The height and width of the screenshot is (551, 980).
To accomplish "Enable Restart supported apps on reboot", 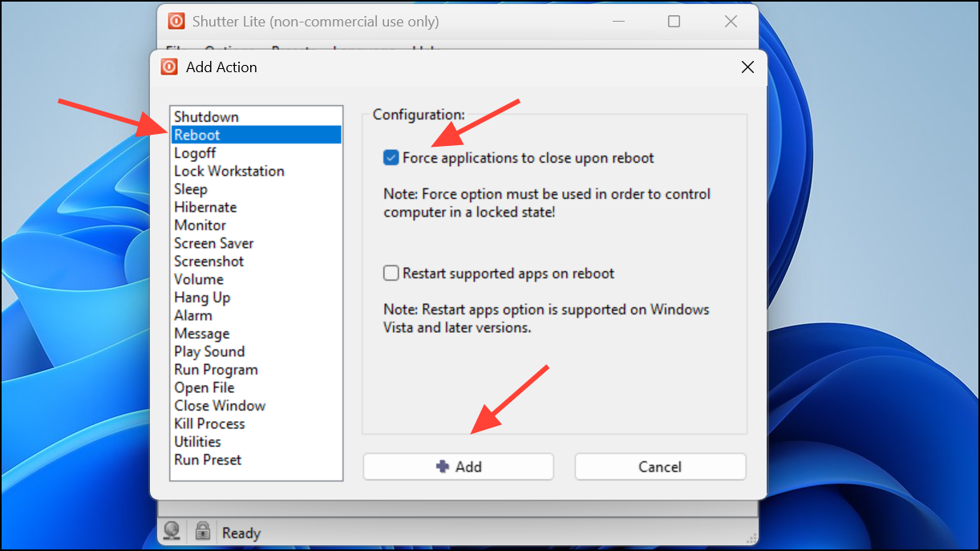I will click(x=391, y=273).
